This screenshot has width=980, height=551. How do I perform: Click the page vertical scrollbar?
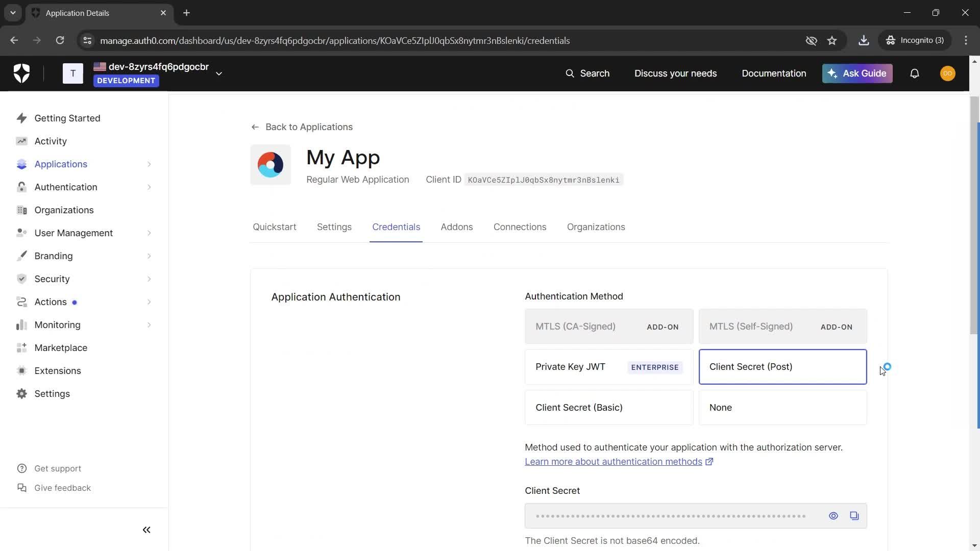[974, 214]
